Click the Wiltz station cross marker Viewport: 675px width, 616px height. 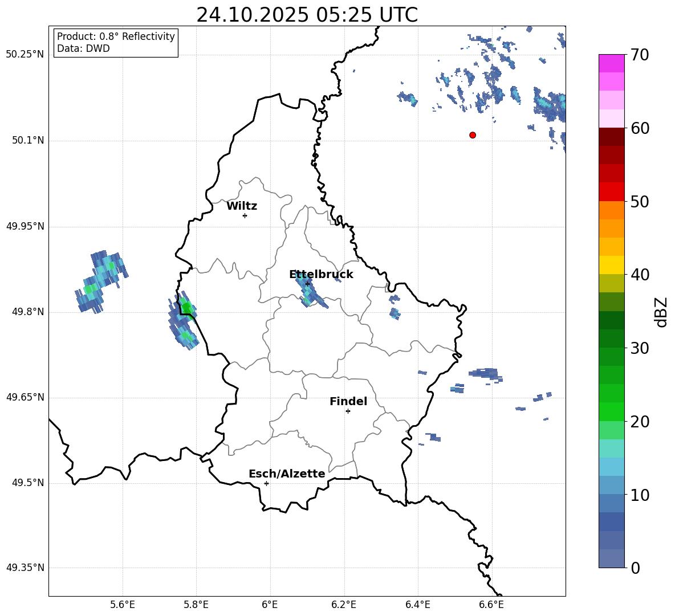point(245,215)
